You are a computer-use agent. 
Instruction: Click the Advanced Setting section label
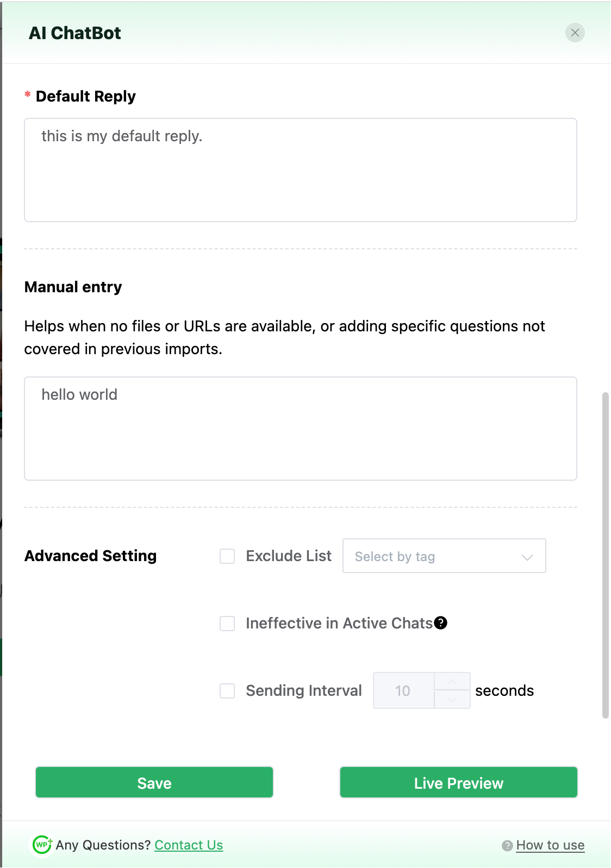(90, 556)
